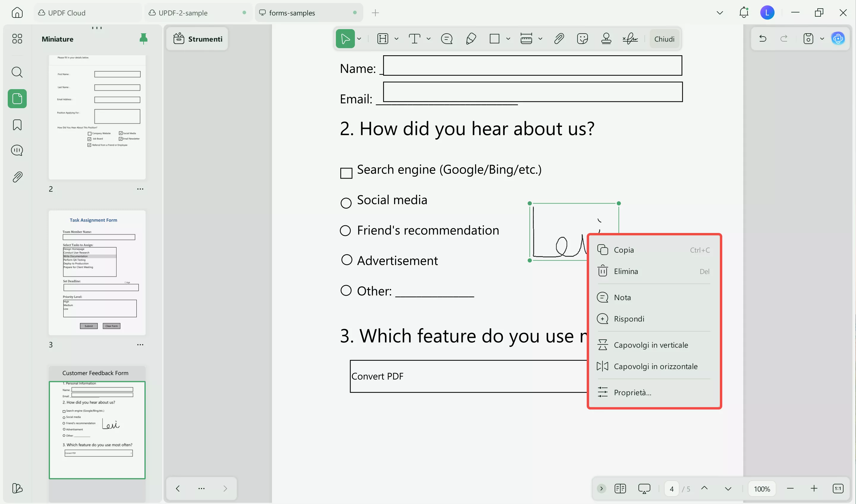Viewport: 856px width, 504px height.
Task: Select the pencil drawing tool
Action: click(471, 39)
